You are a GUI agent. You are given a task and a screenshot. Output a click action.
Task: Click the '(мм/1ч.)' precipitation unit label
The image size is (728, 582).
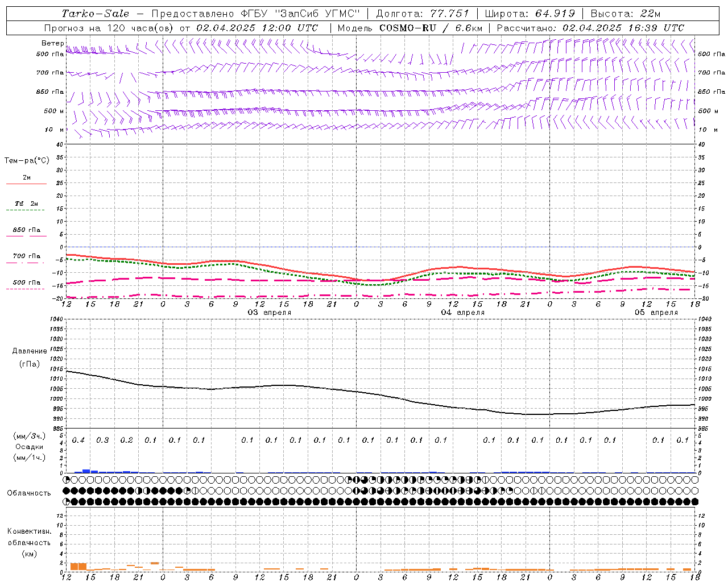pos(30,458)
